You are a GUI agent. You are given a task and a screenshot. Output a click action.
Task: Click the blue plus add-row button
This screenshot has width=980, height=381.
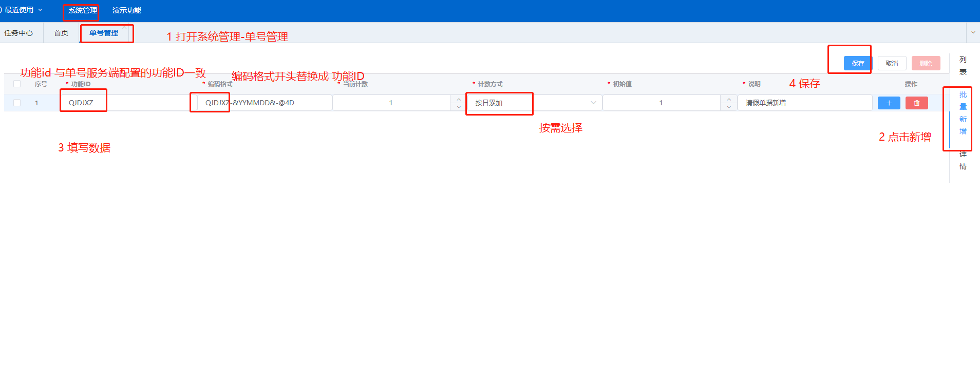pos(889,103)
